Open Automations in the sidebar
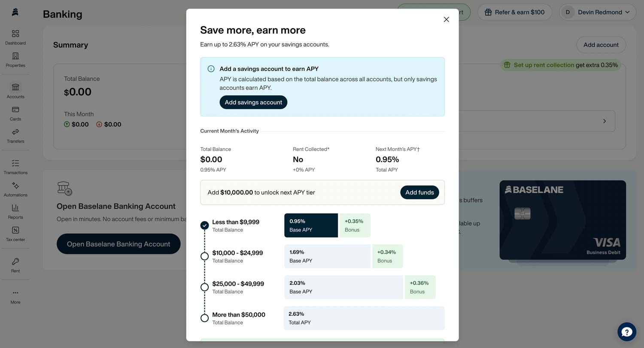The width and height of the screenshot is (644, 348). tap(15, 189)
